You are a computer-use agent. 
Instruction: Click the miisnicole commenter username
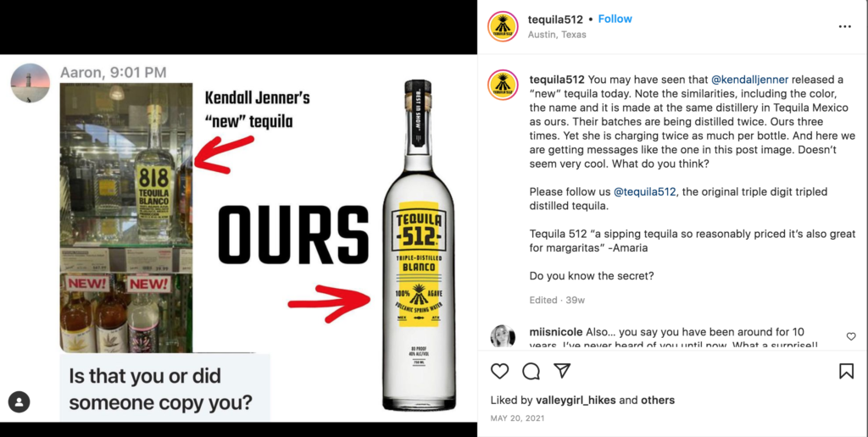pos(556,332)
